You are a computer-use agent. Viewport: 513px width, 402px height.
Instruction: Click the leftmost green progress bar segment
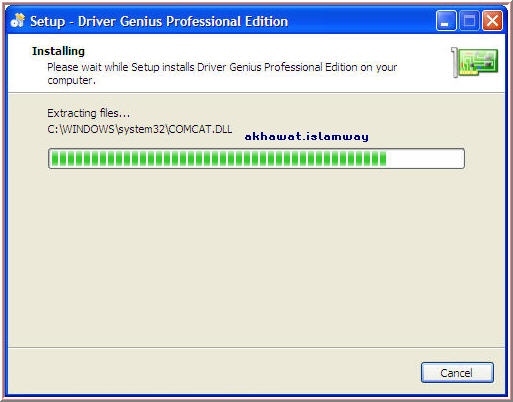(55, 159)
